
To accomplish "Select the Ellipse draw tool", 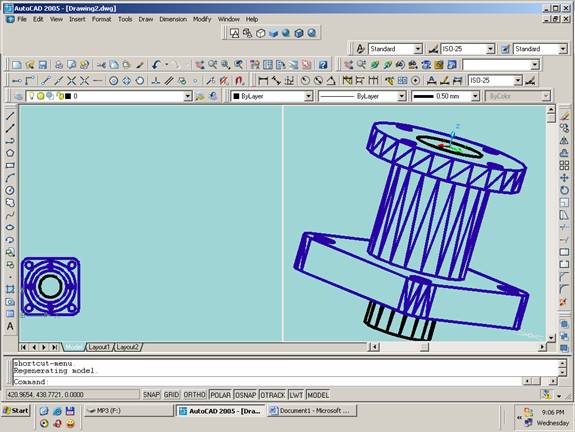I will [x=10, y=227].
